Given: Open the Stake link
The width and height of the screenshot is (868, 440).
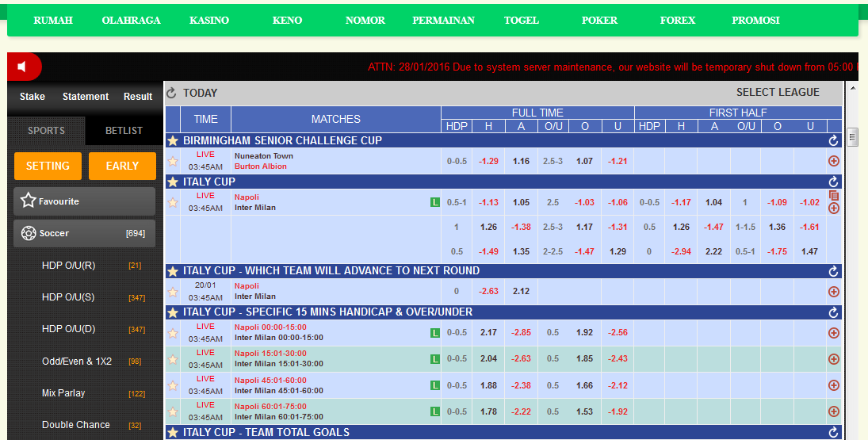Looking at the screenshot, I should pyautogui.click(x=33, y=96).
